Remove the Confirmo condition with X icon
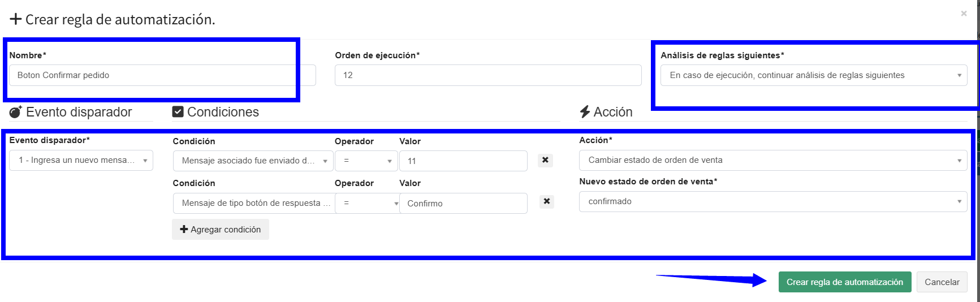This screenshot has width=980, height=302. [546, 201]
